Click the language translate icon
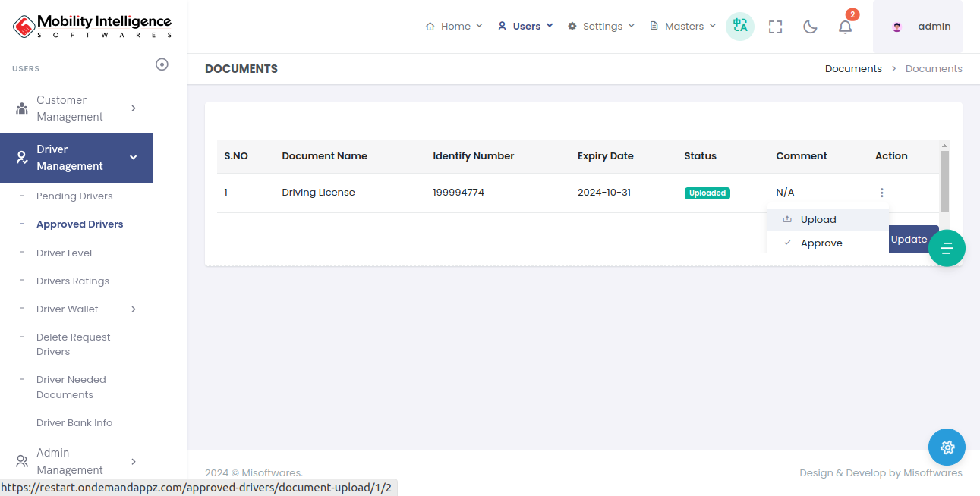Viewport: 980px width, 496px height. click(739, 27)
